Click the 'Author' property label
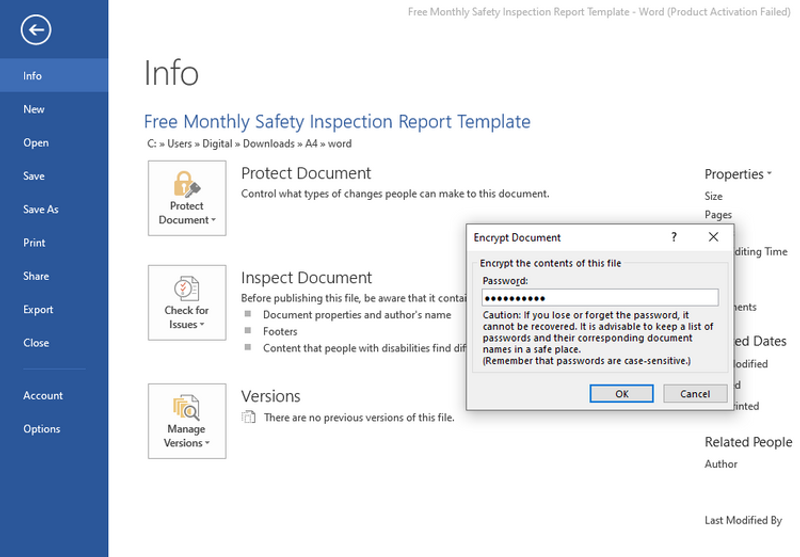800x557 pixels. point(720,464)
